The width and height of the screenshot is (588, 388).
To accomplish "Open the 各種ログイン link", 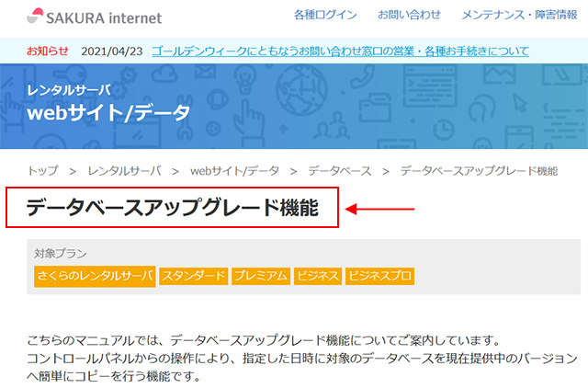I will (325, 15).
